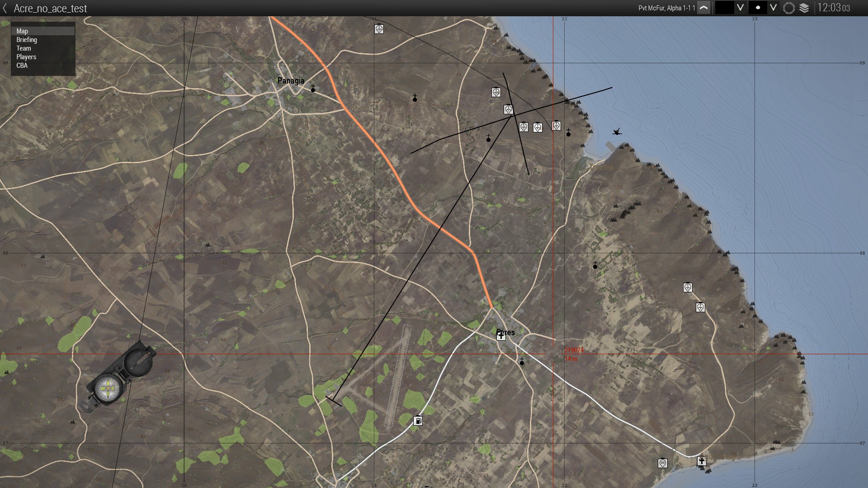Open the Team menu entry
868x488 pixels.
pyautogui.click(x=23, y=48)
